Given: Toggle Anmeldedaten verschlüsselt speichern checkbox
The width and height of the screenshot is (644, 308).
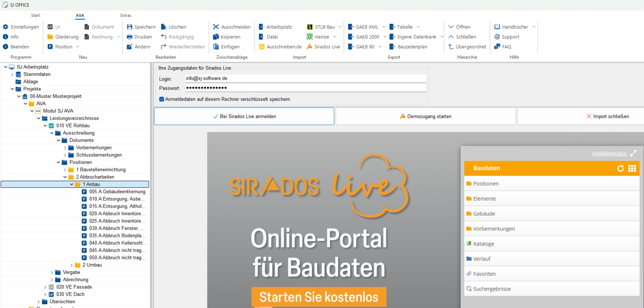Looking at the screenshot, I should pyautogui.click(x=162, y=99).
